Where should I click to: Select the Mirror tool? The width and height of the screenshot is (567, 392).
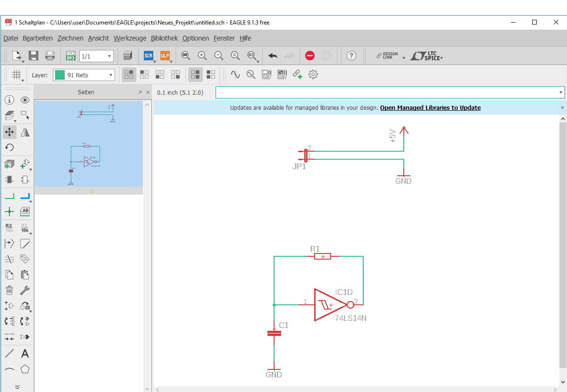click(25, 132)
